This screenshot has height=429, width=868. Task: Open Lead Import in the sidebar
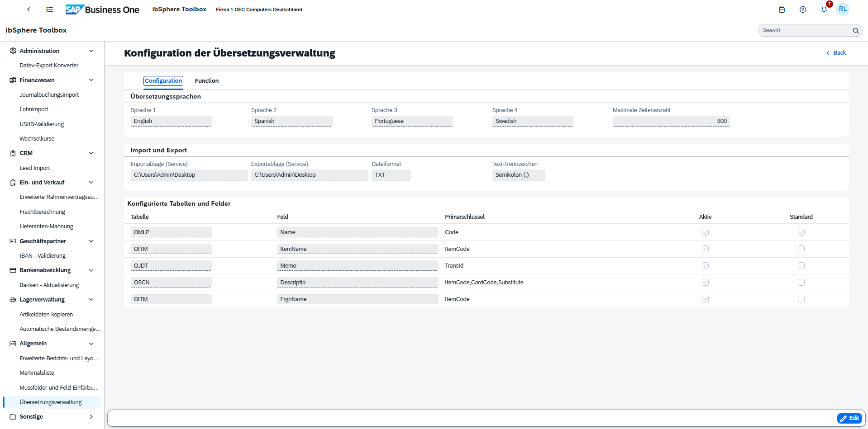(x=35, y=168)
